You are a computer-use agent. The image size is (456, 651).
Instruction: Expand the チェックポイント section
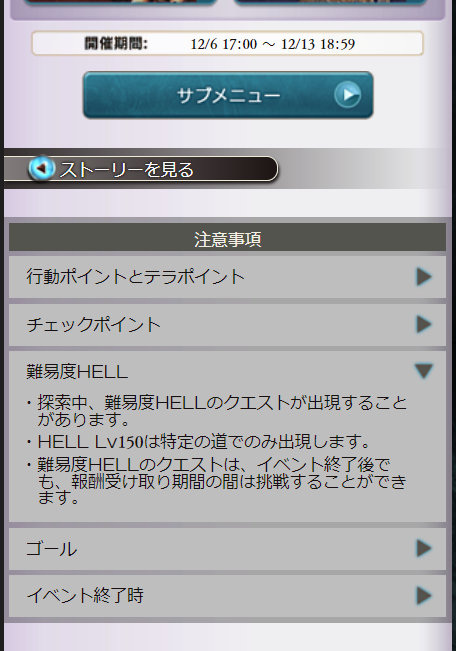click(227, 324)
